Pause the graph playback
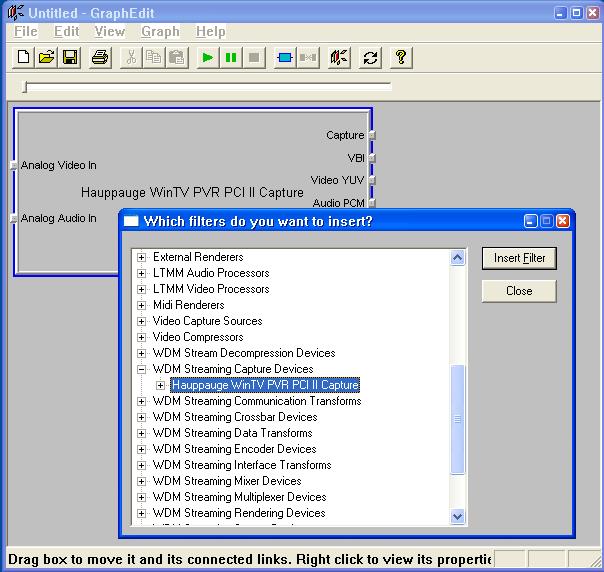This screenshot has width=604, height=572. click(x=231, y=58)
